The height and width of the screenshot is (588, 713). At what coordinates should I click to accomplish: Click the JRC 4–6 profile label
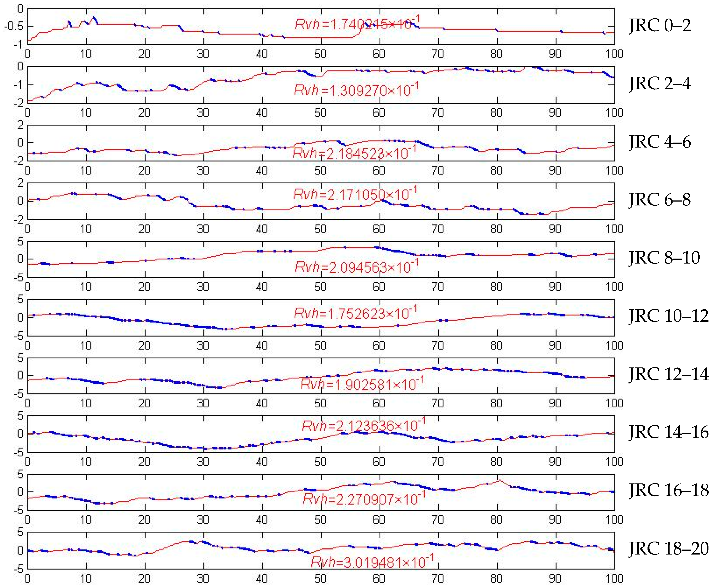coord(659,142)
